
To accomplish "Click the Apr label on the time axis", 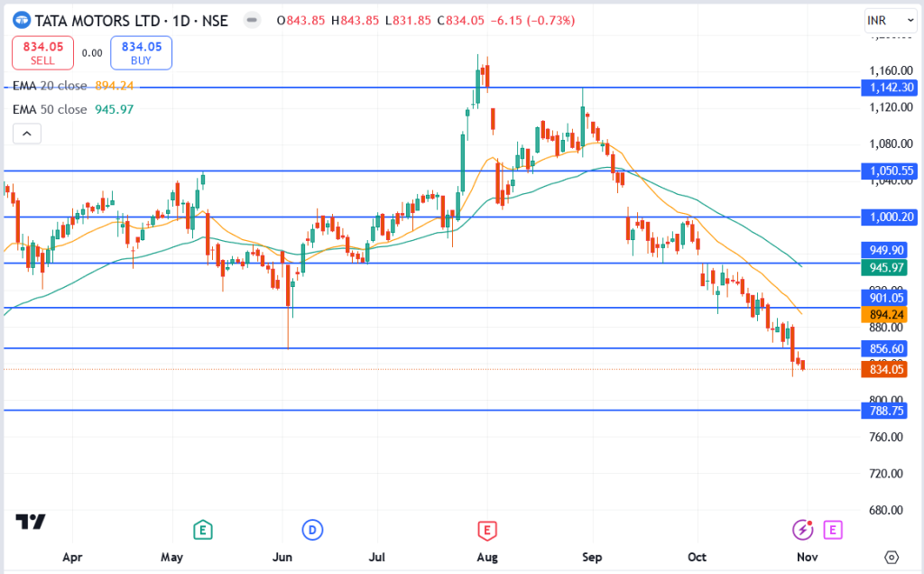I will coord(72,557).
